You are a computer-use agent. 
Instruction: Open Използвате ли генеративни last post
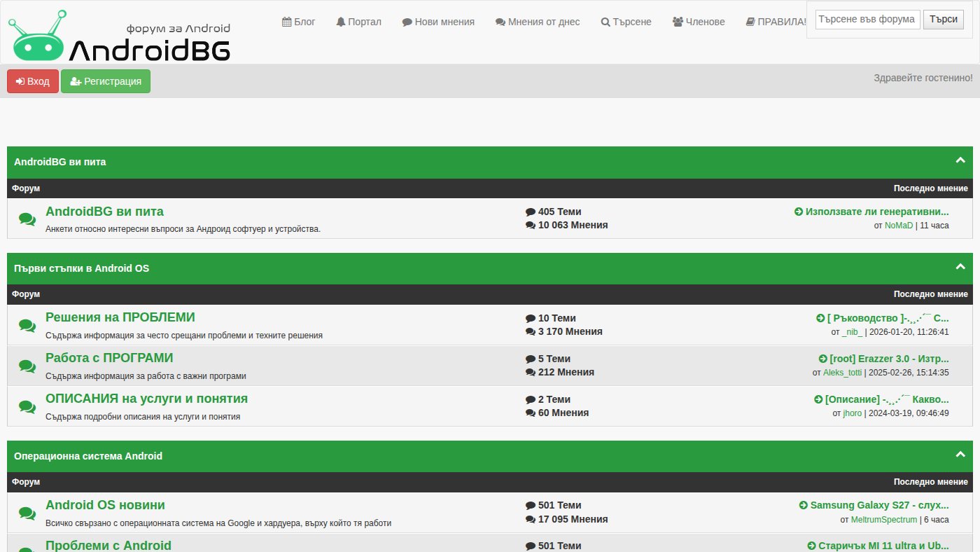pyautogui.click(x=877, y=212)
